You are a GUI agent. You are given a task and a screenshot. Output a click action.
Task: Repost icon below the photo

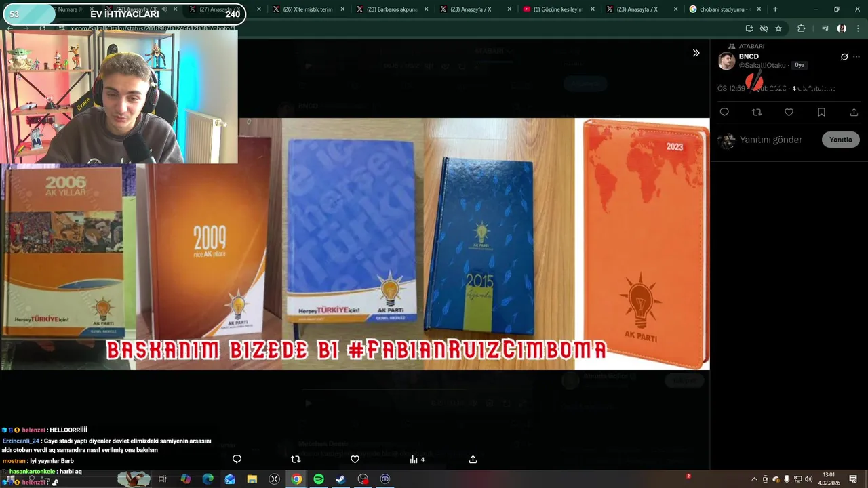(296, 459)
